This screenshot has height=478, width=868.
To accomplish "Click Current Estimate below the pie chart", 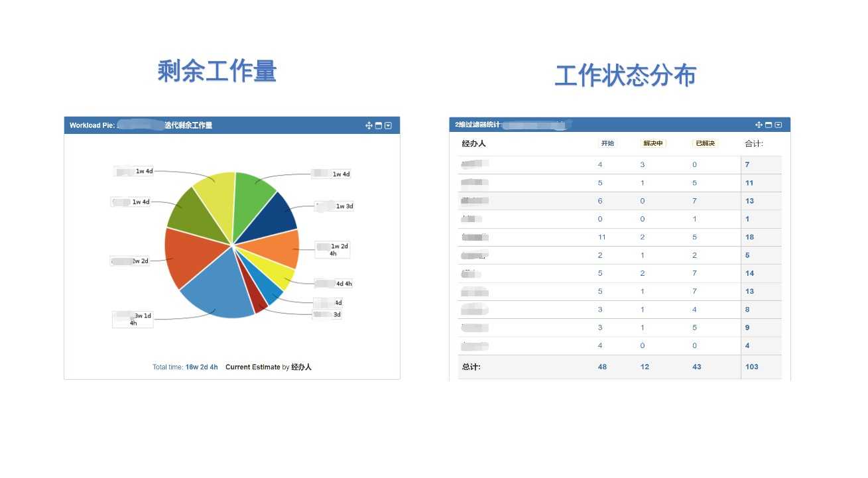I will click(253, 367).
